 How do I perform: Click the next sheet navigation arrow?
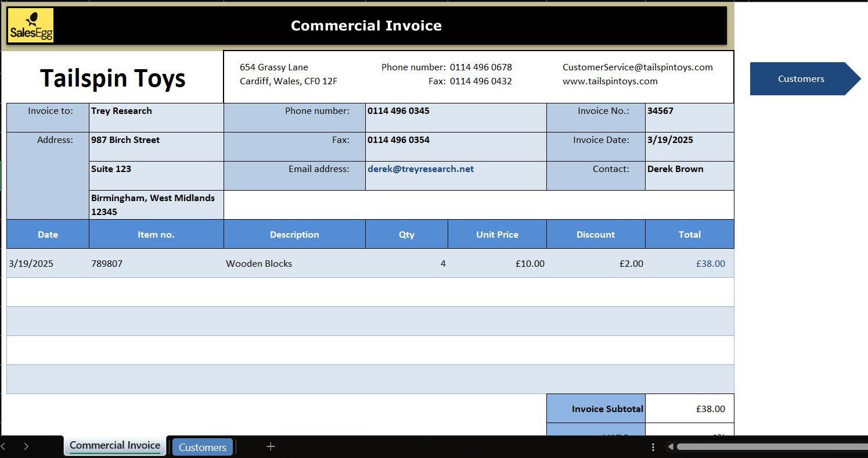click(x=26, y=446)
